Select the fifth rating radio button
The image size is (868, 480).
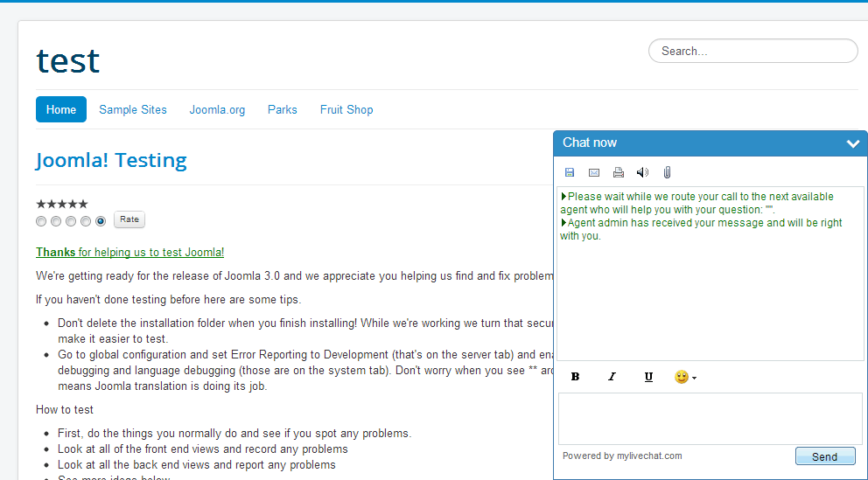coord(101,221)
